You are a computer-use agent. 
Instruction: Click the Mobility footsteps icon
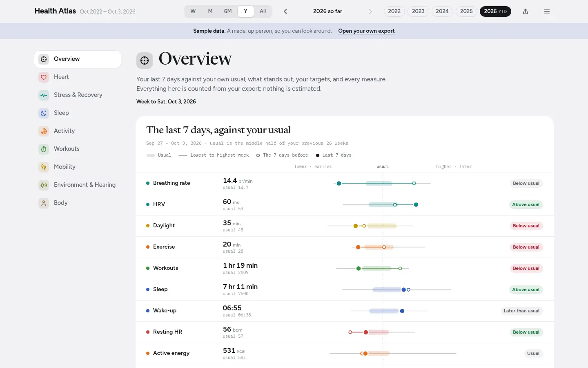click(44, 167)
